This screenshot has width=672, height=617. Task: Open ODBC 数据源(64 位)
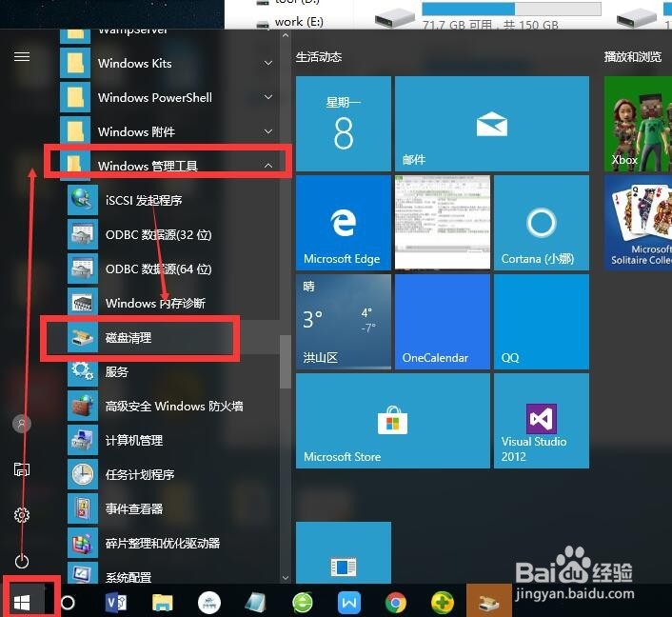click(171, 269)
